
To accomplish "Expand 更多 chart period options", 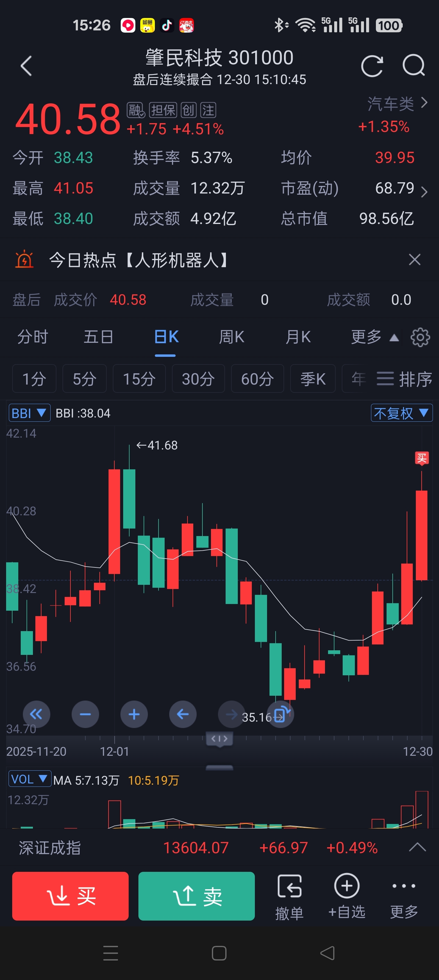I will pos(375,337).
